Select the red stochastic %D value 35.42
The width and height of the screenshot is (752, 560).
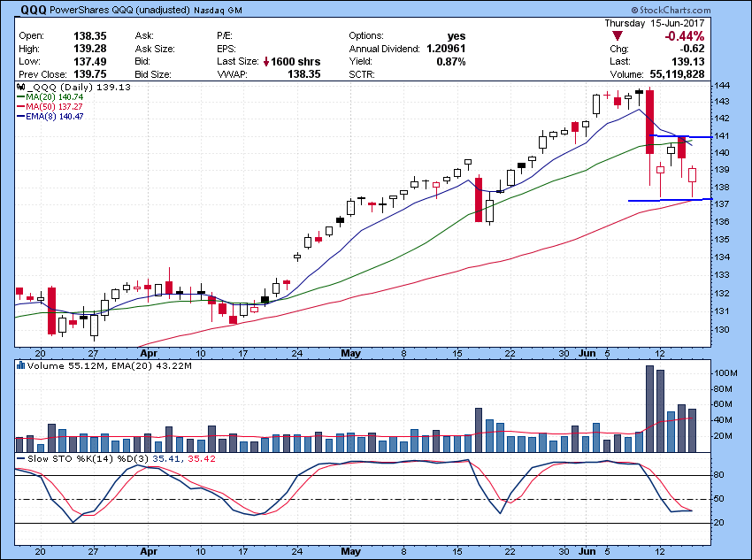(x=202, y=459)
